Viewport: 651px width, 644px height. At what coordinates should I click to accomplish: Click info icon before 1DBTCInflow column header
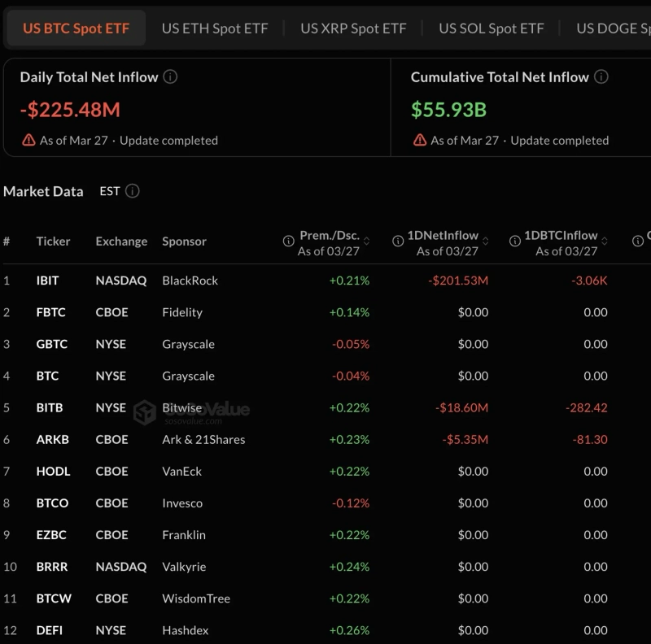[514, 241]
